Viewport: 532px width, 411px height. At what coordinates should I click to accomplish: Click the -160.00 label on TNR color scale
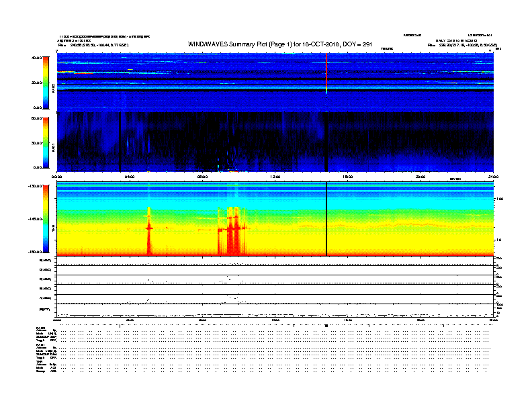coord(36,252)
